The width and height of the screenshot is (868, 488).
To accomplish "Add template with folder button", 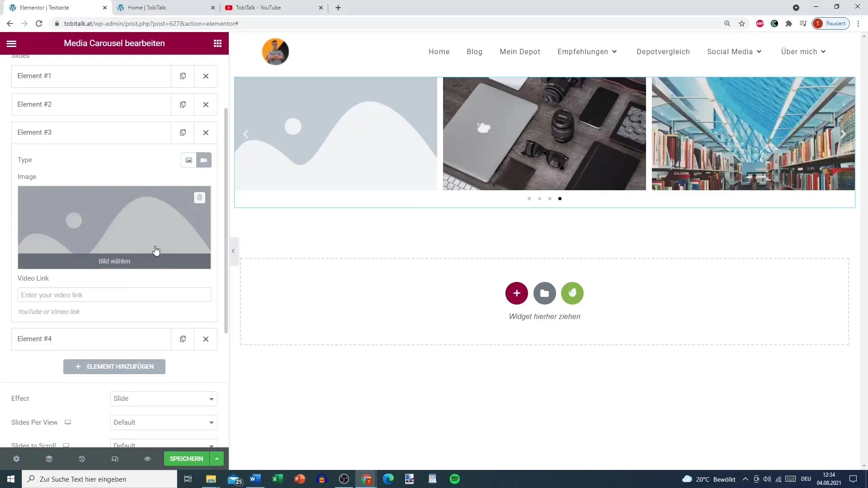I will [545, 293].
